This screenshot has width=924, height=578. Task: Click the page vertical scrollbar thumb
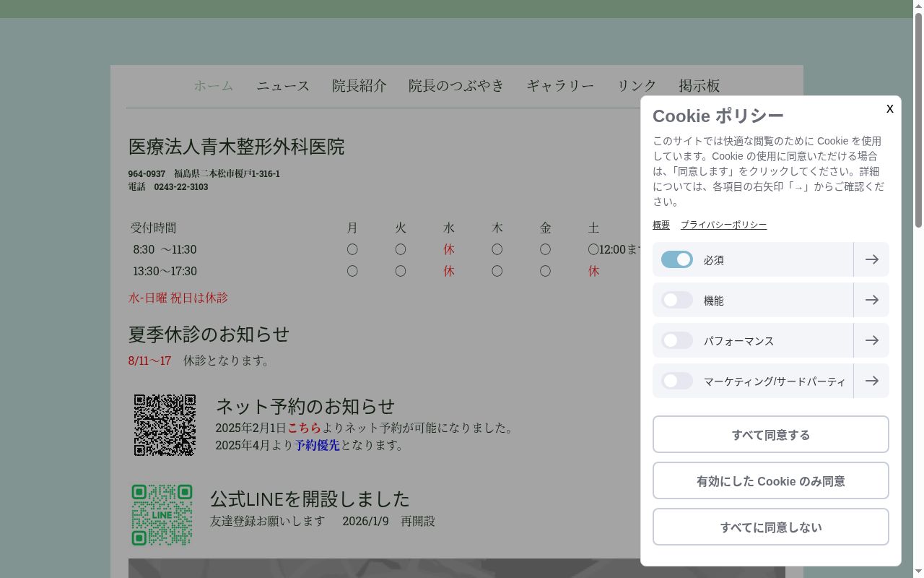918,119
